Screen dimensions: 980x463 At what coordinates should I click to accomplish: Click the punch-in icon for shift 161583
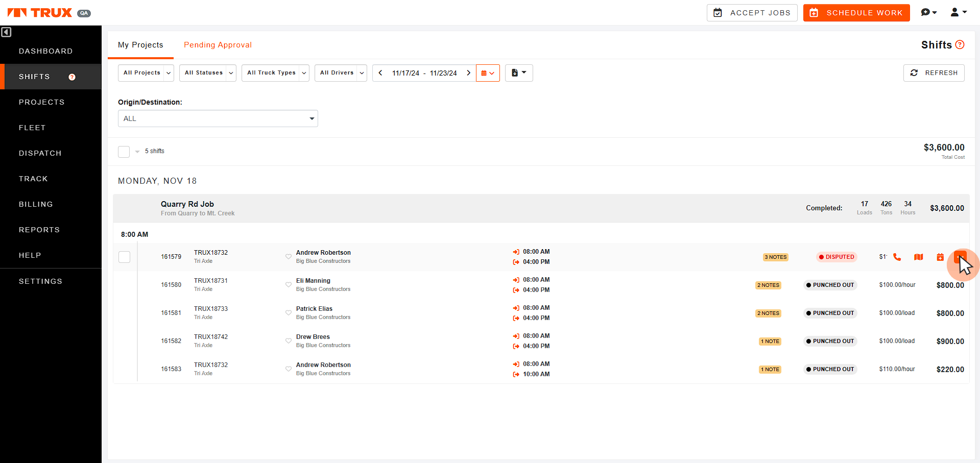coord(516,364)
